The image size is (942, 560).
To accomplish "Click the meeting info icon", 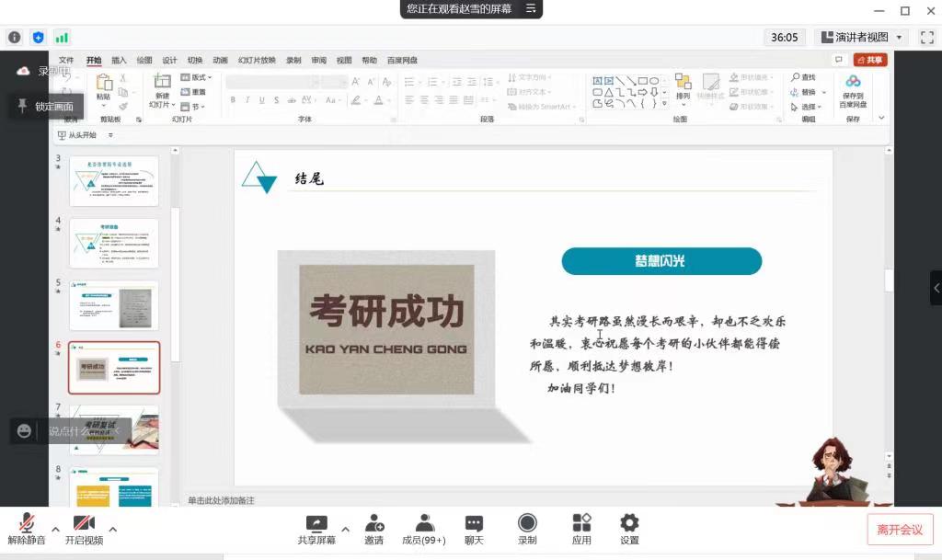I will coord(15,38).
